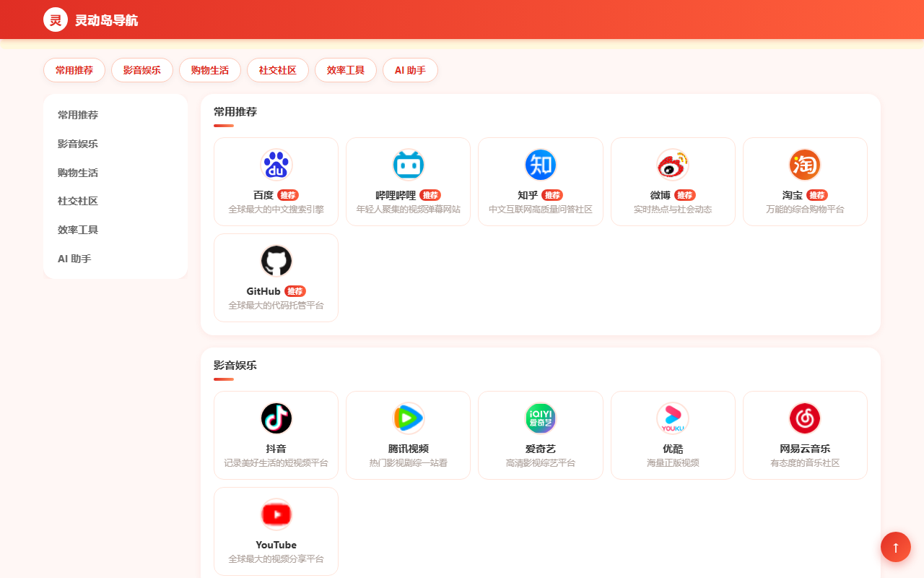Select the 购物生活 top pill tab
The width and height of the screenshot is (924, 578).
pyautogui.click(x=210, y=70)
